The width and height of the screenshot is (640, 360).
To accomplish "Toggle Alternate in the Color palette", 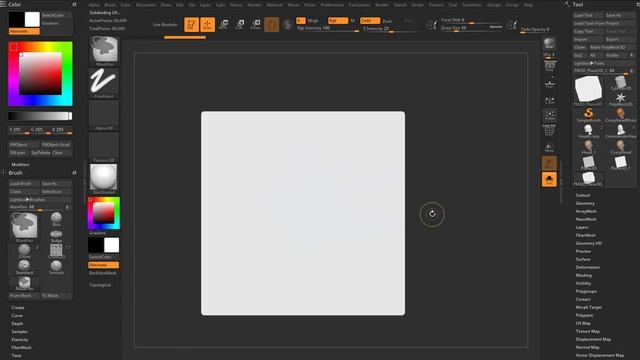I will pos(24,31).
